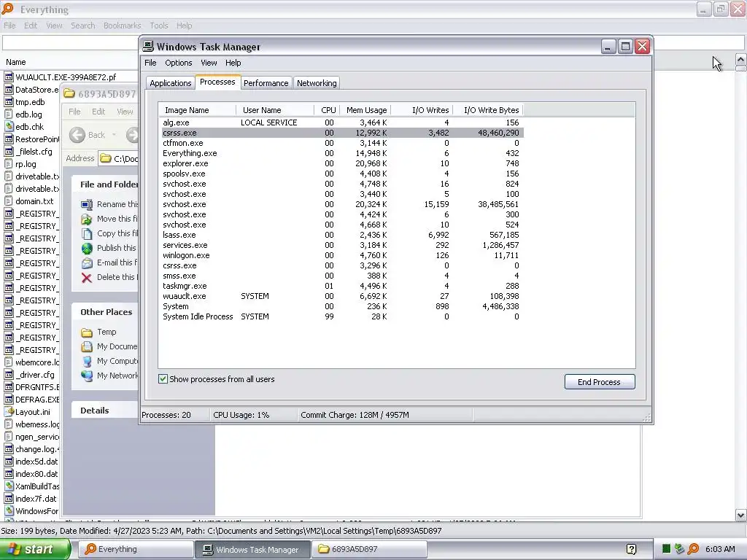Viewport: 747px width, 560px height.
Task: Sort by Image Name column header
Action: pyautogui.click(x=197, y=110)
